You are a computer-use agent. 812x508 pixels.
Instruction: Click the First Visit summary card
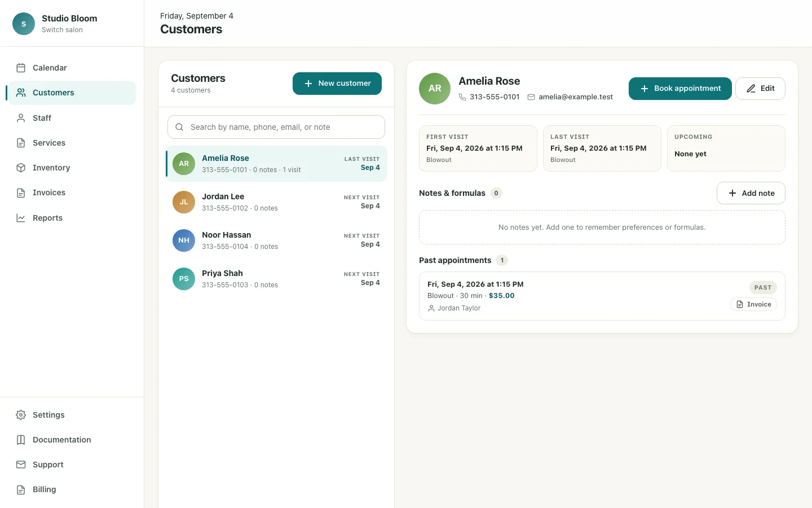(478, 148)
